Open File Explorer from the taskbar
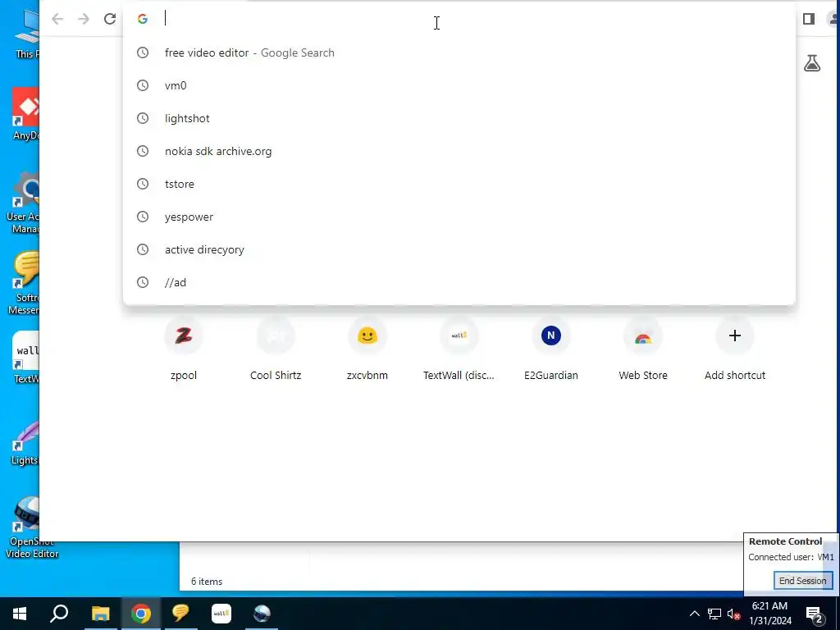The image size is (840, 630). pyautogui.click(x=100, y=614)
